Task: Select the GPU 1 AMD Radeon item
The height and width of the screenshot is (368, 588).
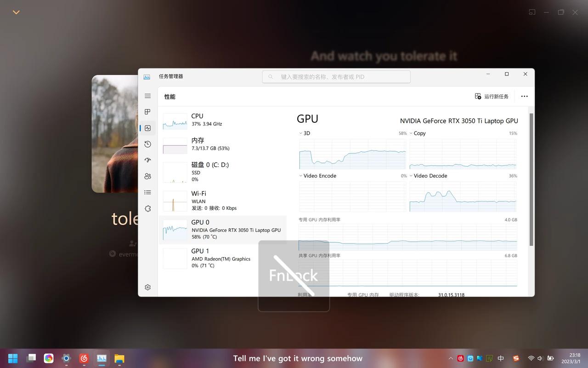Action: click(222, 258)
